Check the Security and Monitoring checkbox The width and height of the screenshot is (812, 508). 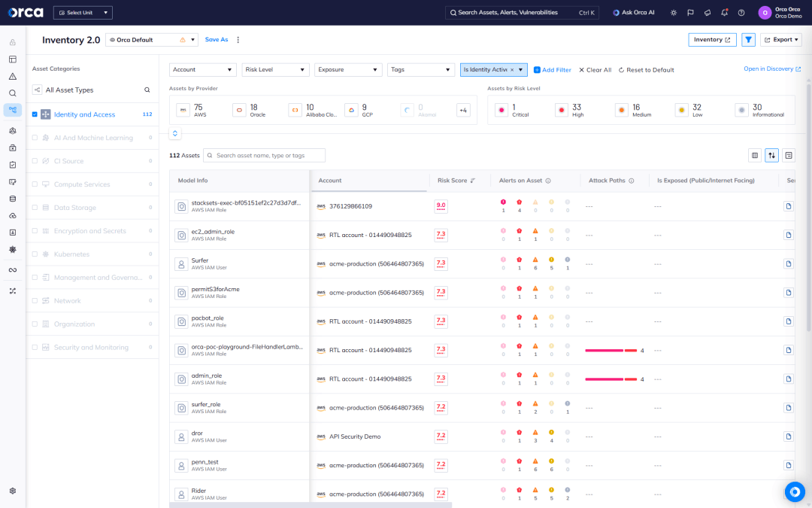tap(35, 347)
